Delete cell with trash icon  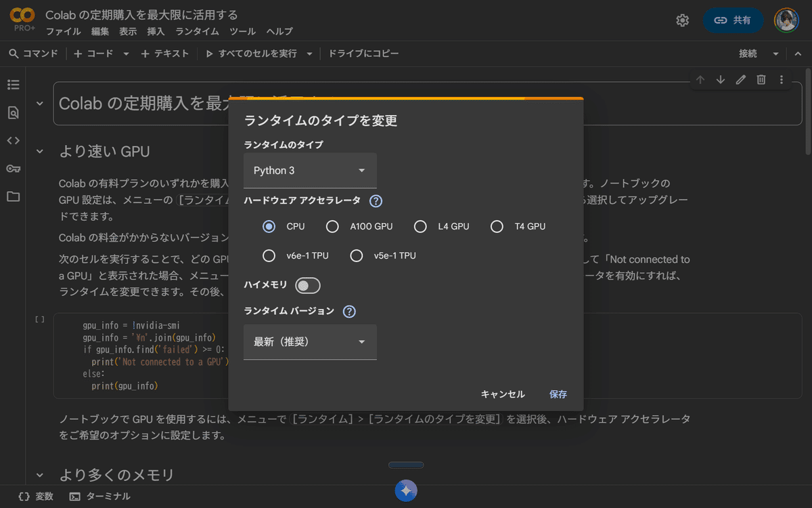point(761,80)
